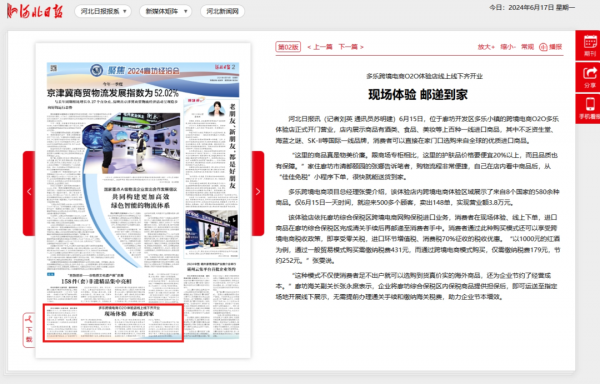Click the 播报 audio broadcast icon
The image size is (600, 384).
click(x=551, y=47)
